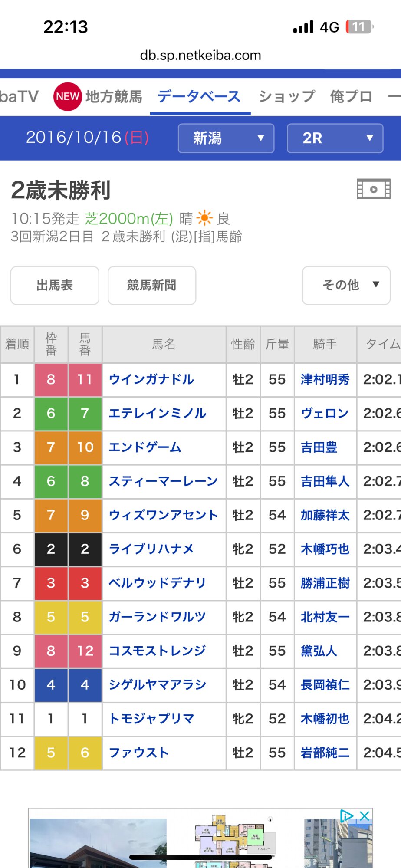Image resolution: width=401 pixels, height=868 pixels.
Task: Open the 新潟 racecourse dropdown
Action: [x=226, y=138]
